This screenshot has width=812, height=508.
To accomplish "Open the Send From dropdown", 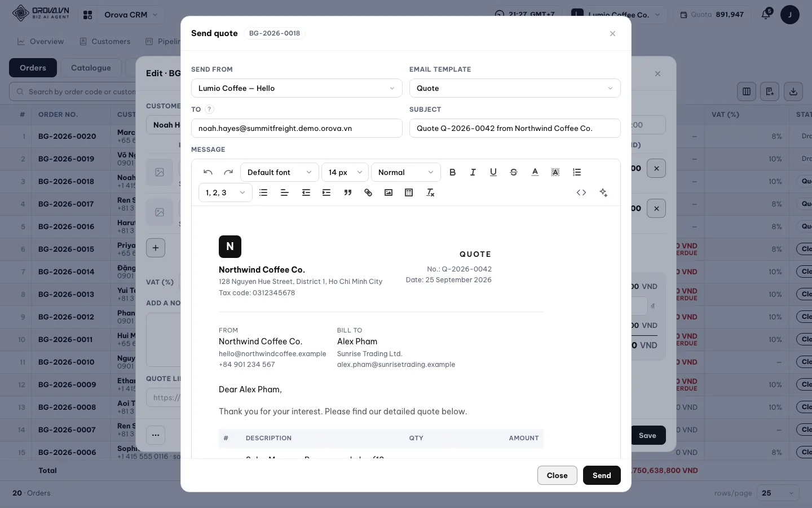I will (297, 88).
